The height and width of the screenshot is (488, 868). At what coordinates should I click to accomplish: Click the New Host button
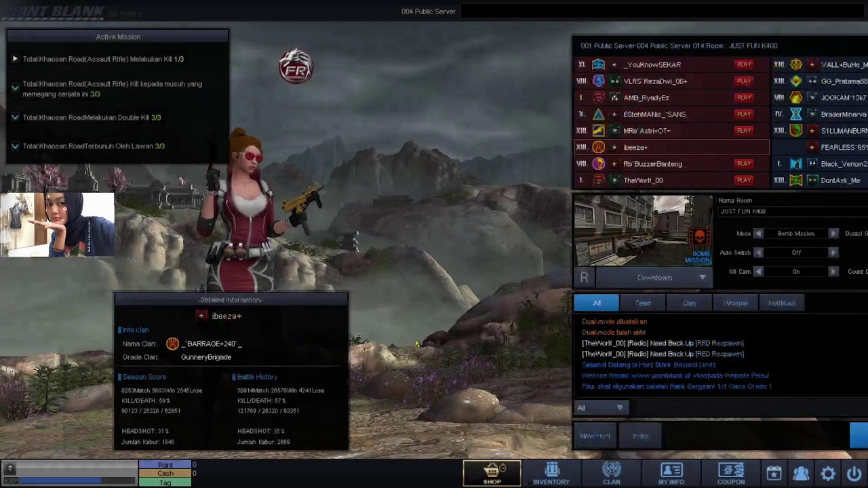click(x=595, y=436)
